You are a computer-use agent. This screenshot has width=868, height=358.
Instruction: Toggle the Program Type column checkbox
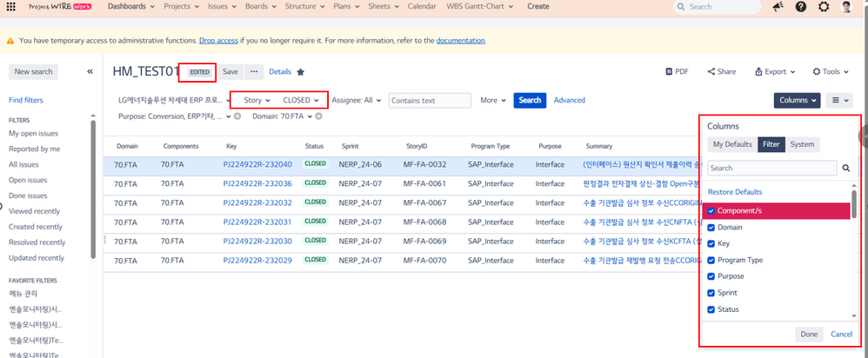click(711, 260)
